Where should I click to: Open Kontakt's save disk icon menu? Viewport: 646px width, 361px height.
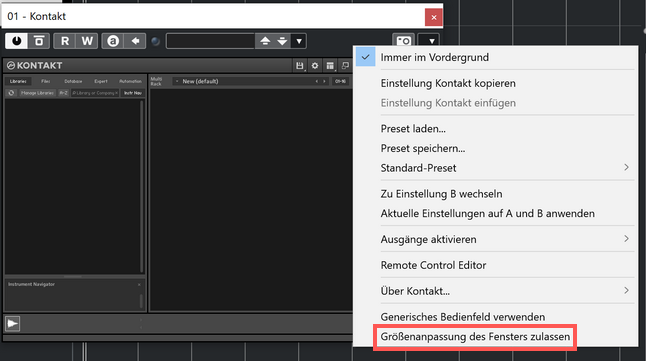pyautogui.click(x=300, y=66)
